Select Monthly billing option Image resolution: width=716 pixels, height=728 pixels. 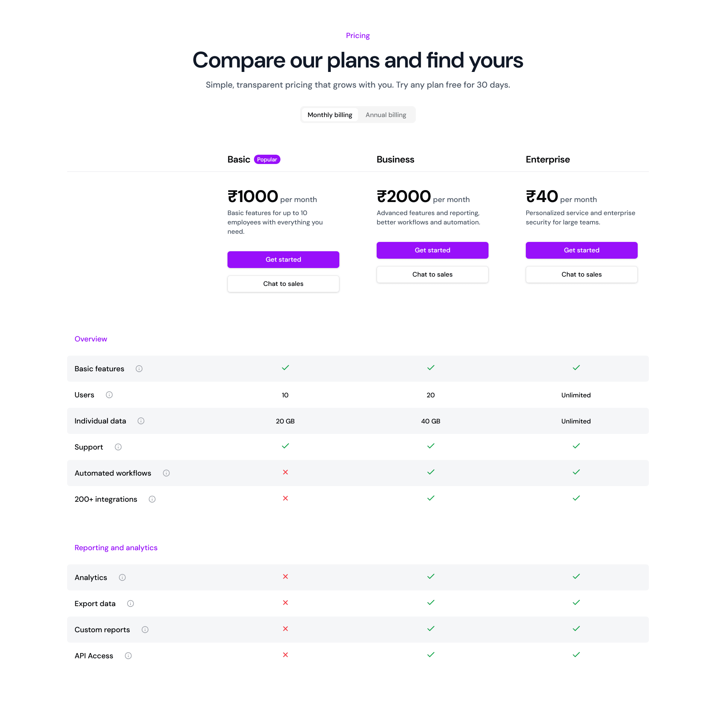tap(330, 115)
